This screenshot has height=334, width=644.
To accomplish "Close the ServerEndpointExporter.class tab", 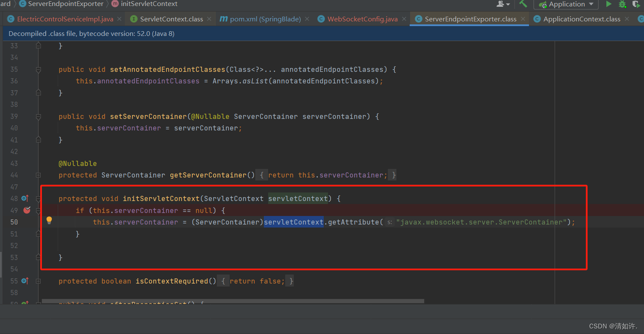I will click(x=523, y=19).
